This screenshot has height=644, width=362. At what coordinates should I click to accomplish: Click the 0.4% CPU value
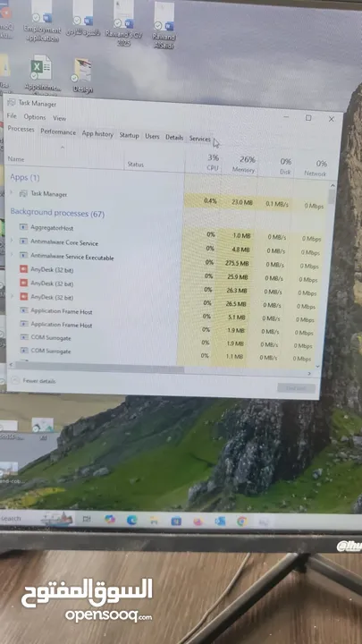[x=211, y=201]
